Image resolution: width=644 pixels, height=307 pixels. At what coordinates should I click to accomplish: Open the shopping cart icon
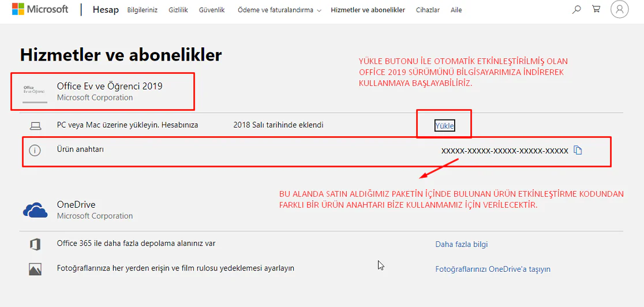click(596, 9)
